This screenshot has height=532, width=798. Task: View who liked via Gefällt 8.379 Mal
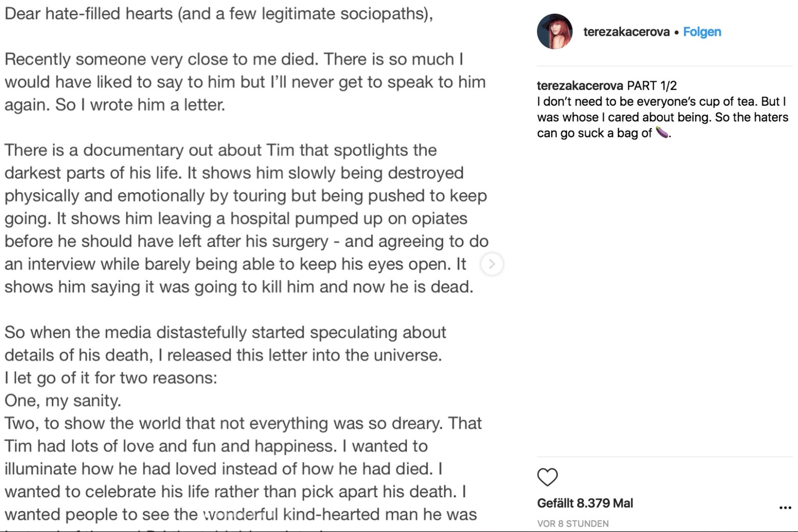(584, 503)
